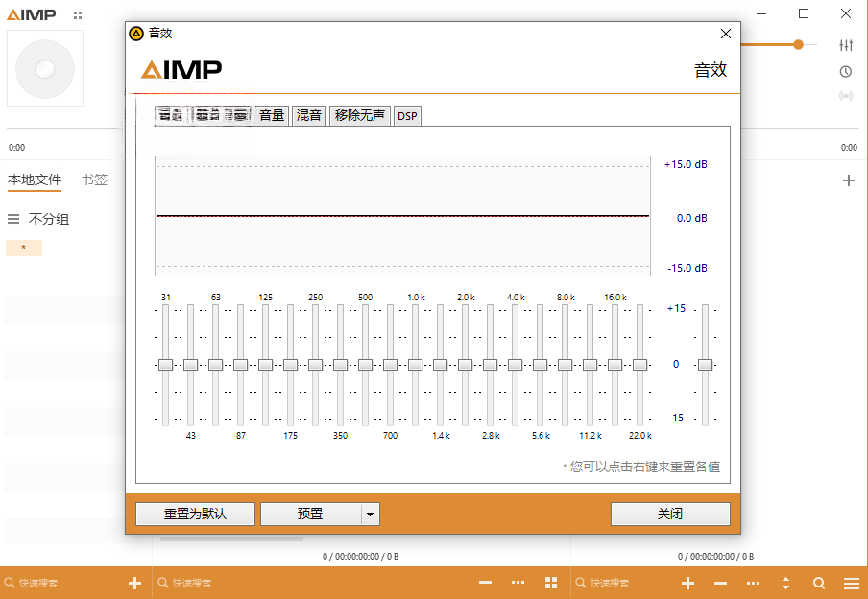Click album art disc thumbnail
This screenshot has width=868, height=599.
pos(45,69)
